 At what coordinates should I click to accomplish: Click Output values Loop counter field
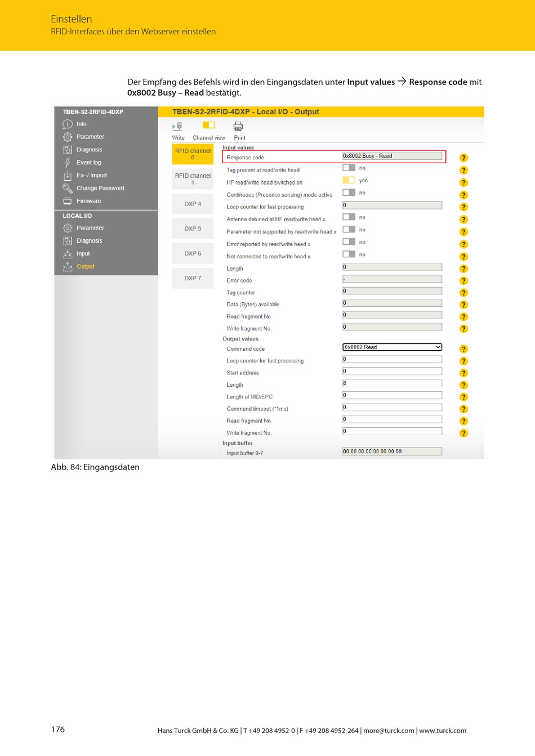(392, 359)
